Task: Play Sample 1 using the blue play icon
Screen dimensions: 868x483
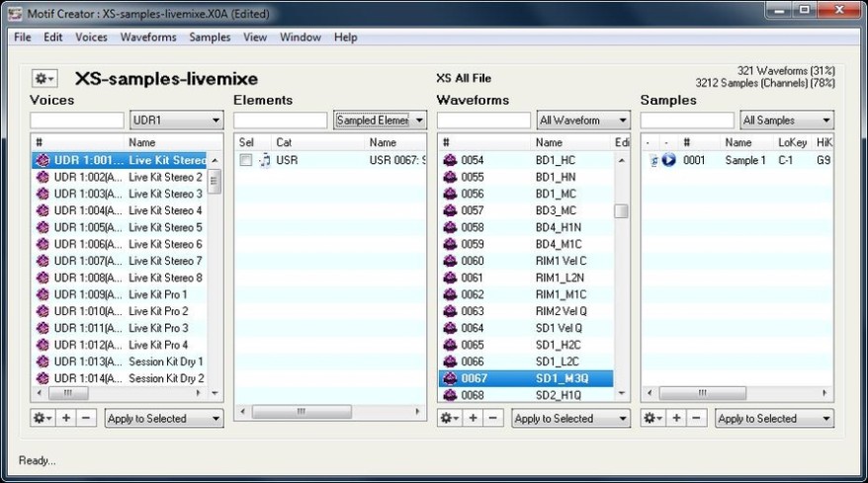Action: [x=668, y=160]
